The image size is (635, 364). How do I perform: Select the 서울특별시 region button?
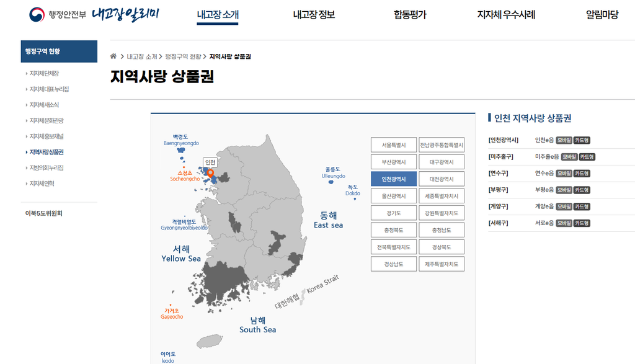394,145
